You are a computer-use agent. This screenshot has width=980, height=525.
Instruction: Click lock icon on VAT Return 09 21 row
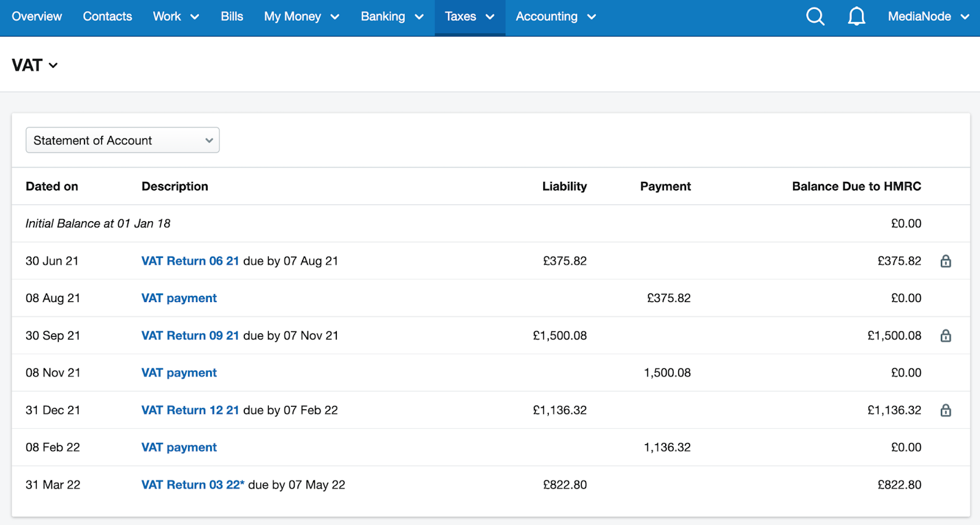point(946,336)
